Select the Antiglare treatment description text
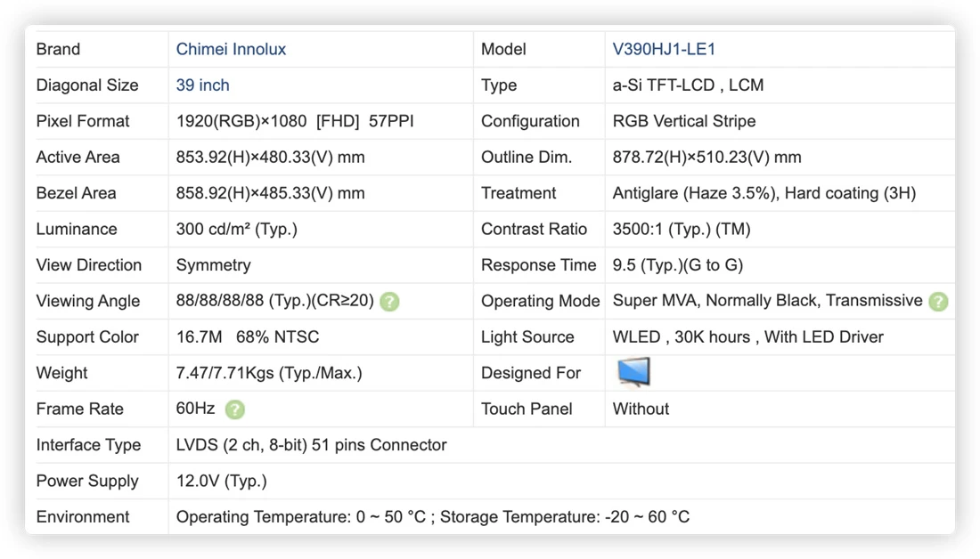980x559 pixels. (764, 194)
